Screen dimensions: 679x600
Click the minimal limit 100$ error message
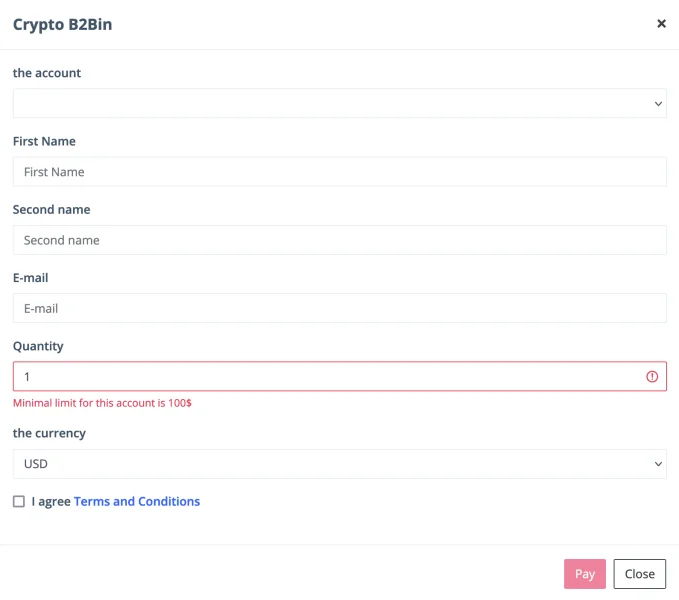pyautogui.click(x=102, y=404)
